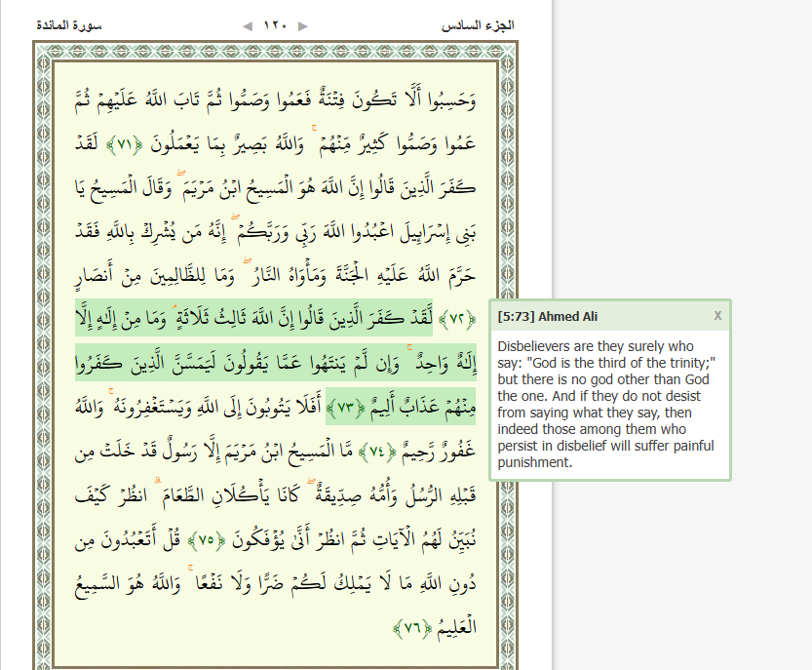Click the surah name سورة المائدة
The image size is (812, 670).
(66, 25)
